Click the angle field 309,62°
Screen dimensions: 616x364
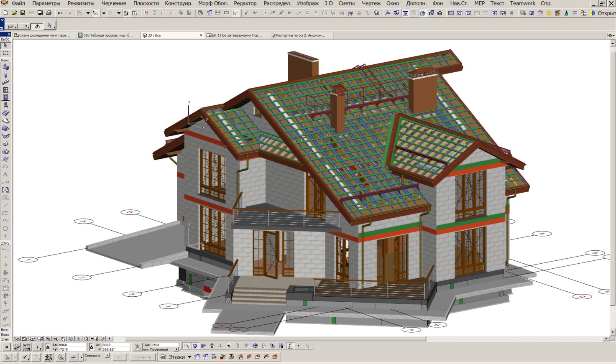(116, 349)
